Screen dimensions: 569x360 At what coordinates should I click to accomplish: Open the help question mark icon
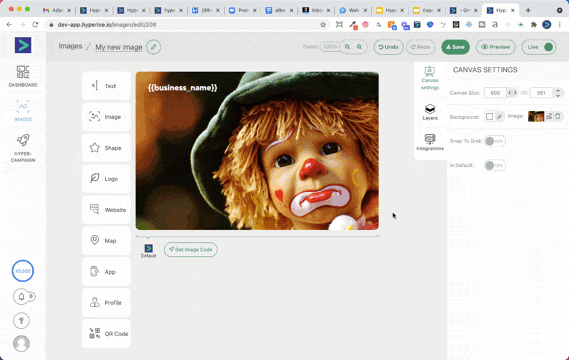coord(21,320)
